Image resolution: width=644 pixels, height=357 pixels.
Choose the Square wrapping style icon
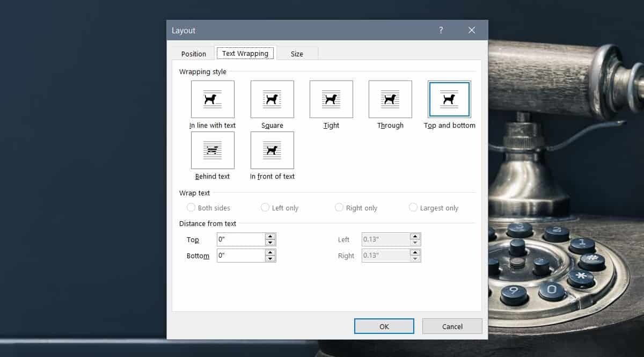[x=272, y=99]
